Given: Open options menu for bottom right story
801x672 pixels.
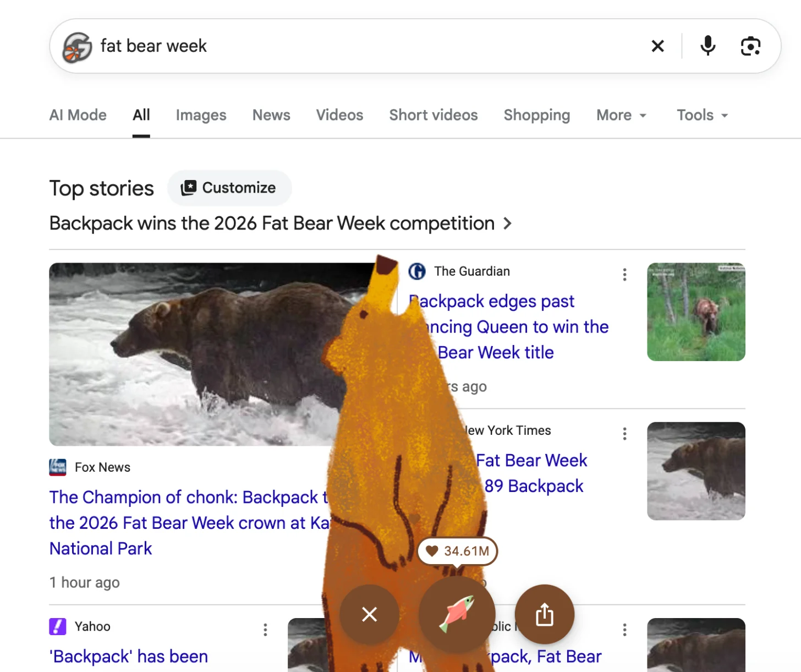Looking at the screenshot, I should [624, 630].
